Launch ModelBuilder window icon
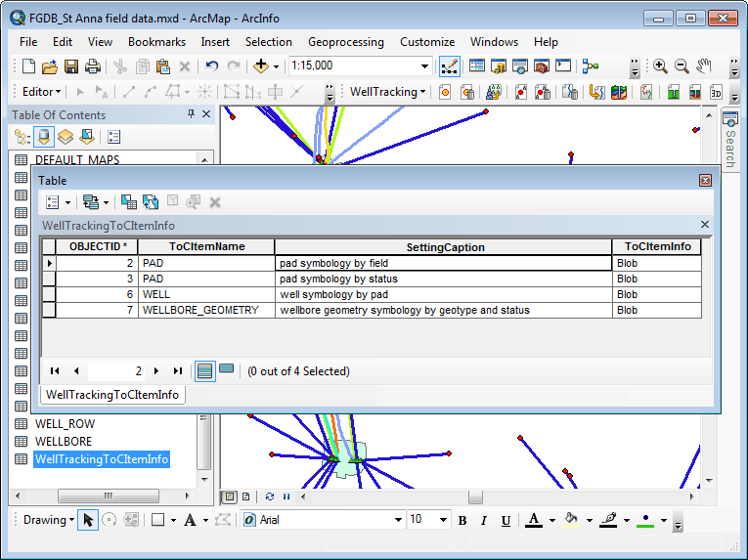 point(591,66)
